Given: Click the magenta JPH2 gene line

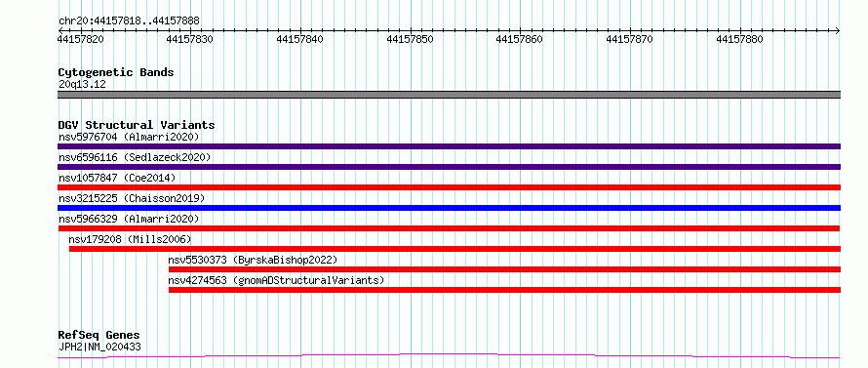Looking at the screenshot, I should [449, 356].
